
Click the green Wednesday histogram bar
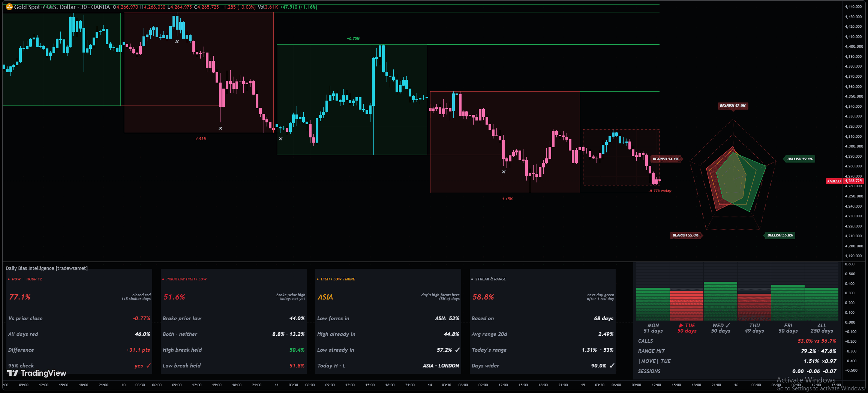(x=720, y=301)
